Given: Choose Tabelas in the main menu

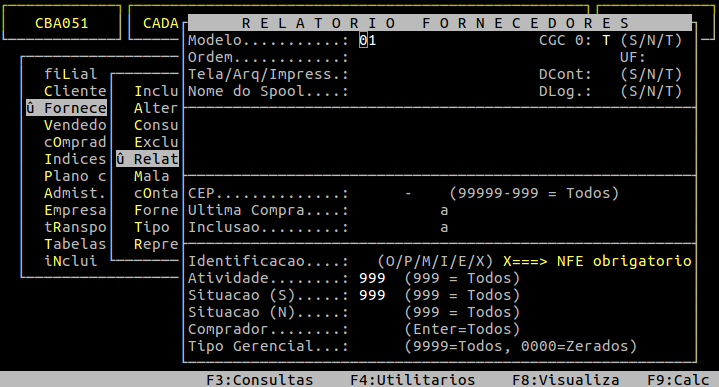Looking at the screenshot, I should coord(75,243).
